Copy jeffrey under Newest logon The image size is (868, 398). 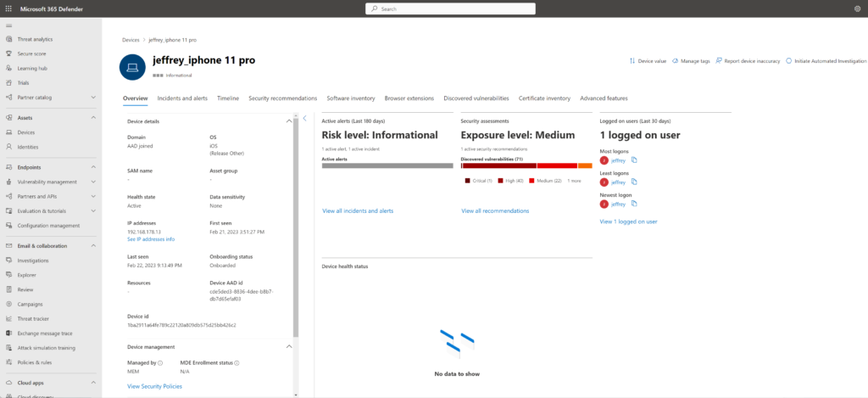click(634, 204)
